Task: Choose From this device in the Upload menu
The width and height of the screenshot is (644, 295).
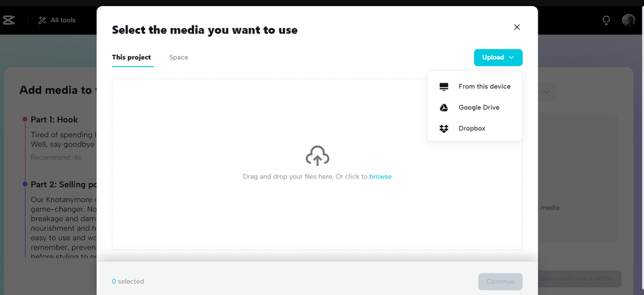Action: (x=484, y=86)
